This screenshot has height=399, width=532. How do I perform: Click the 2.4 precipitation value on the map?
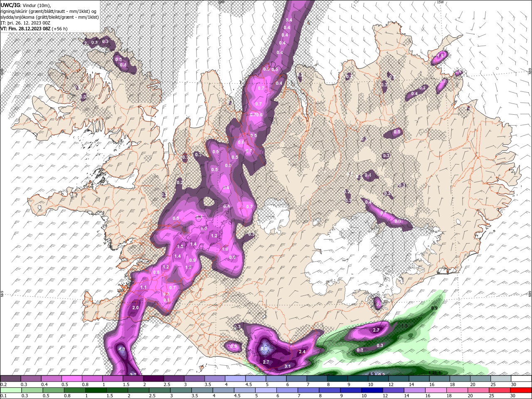[x=303, y=352]
